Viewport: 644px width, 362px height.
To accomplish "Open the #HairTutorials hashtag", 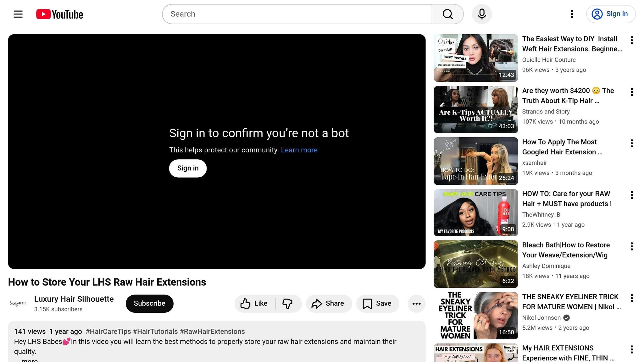I will [155, 332].
